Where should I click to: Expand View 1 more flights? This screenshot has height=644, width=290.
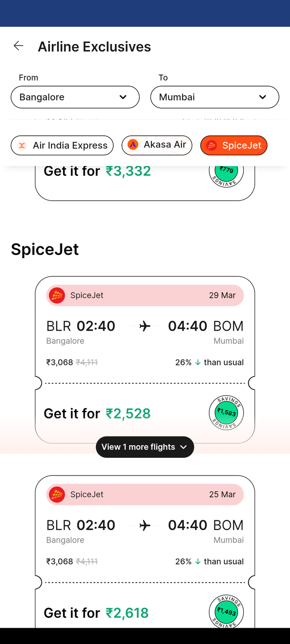click(x=145, y=447)
